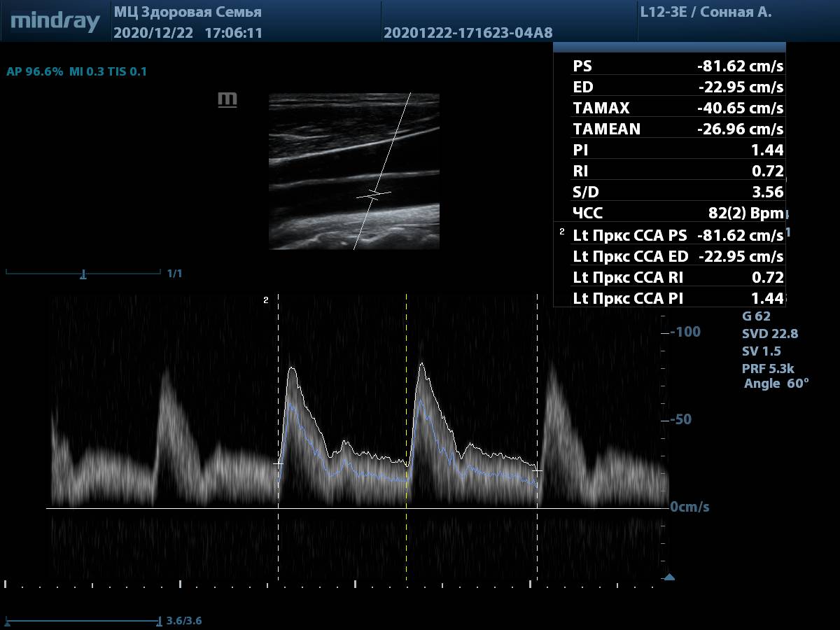The height and width of the screenshot is (630, 840).
Task: Select the Lt Пркс CCA RI result row
Action: (x=677, y=277)
